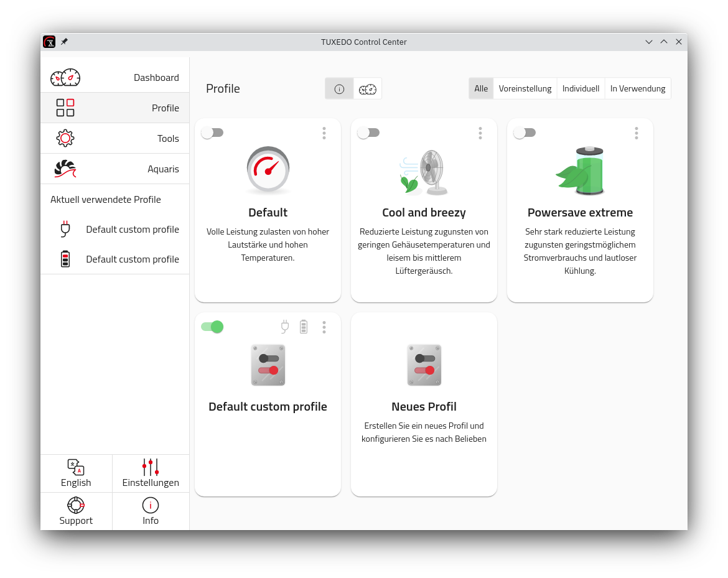Click the Default card title
This screenshot has height=578, width=728.
point(268,213)
